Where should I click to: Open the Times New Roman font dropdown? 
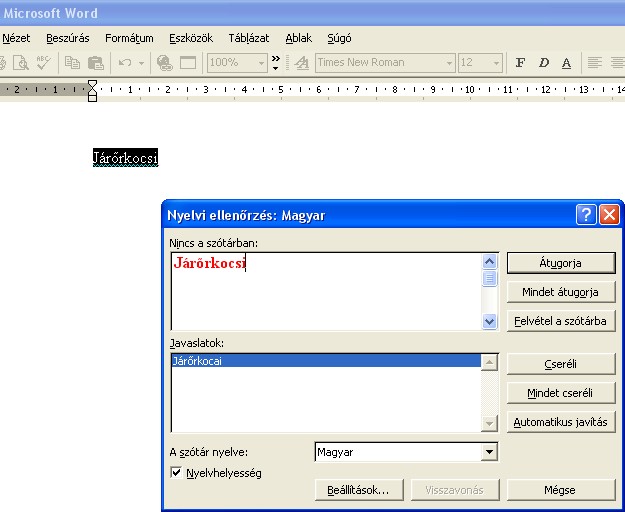tap(449, 62)
